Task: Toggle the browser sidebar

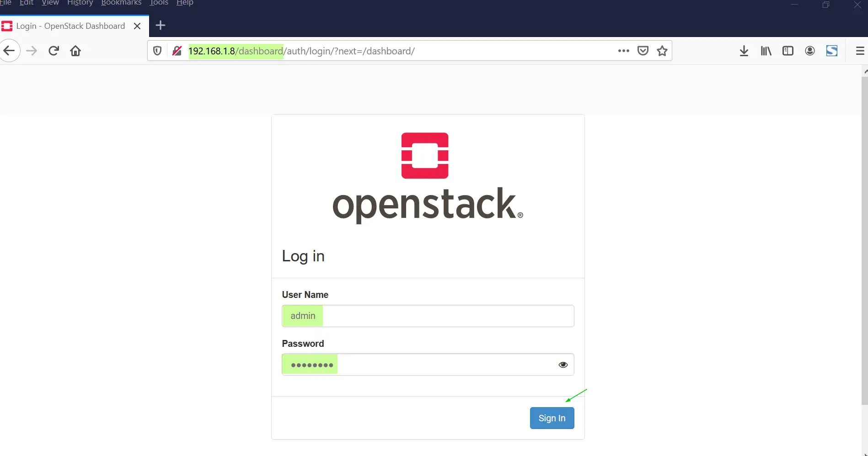Action: pos(788,51)
